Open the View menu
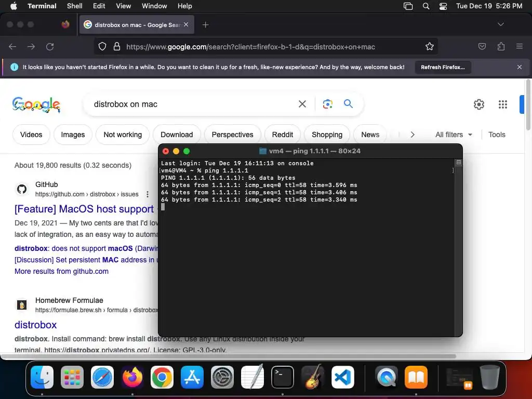532x399 pixels. click(124, 6)
